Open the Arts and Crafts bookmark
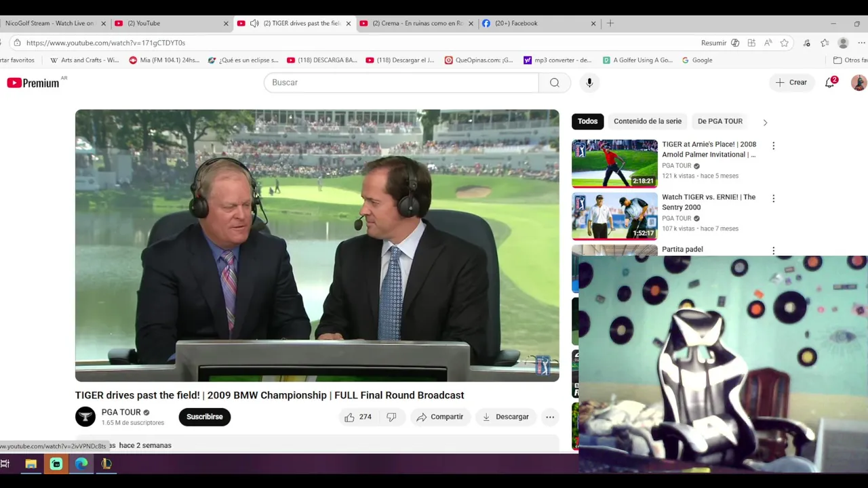The image size is (868, 488). [85, 60]
